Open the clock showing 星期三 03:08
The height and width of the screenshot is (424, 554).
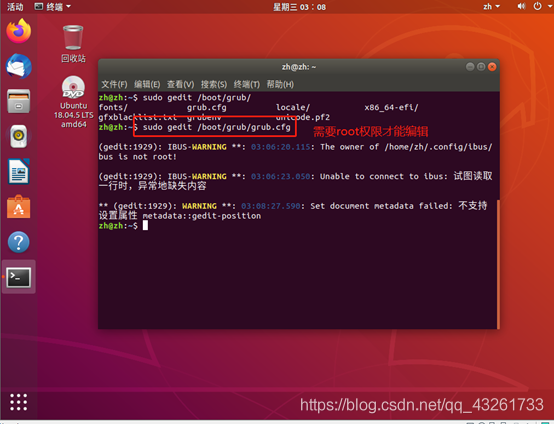(299, 7)
